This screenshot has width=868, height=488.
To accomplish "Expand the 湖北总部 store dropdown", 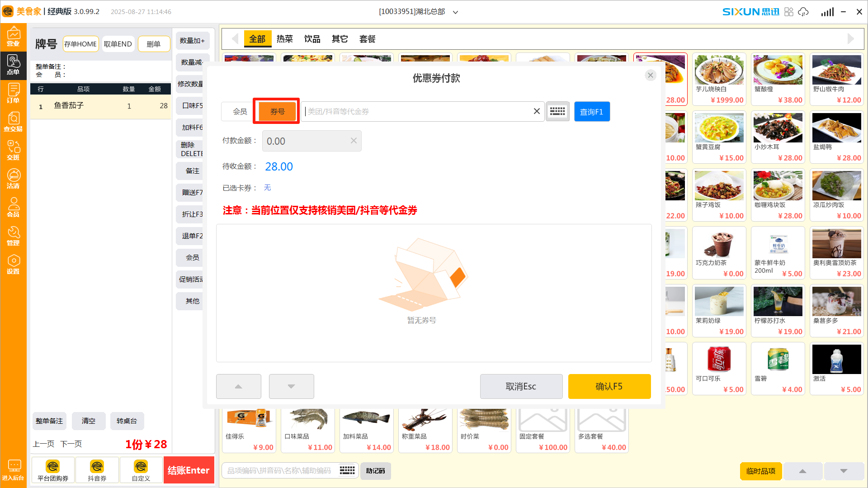I will 455,12.
